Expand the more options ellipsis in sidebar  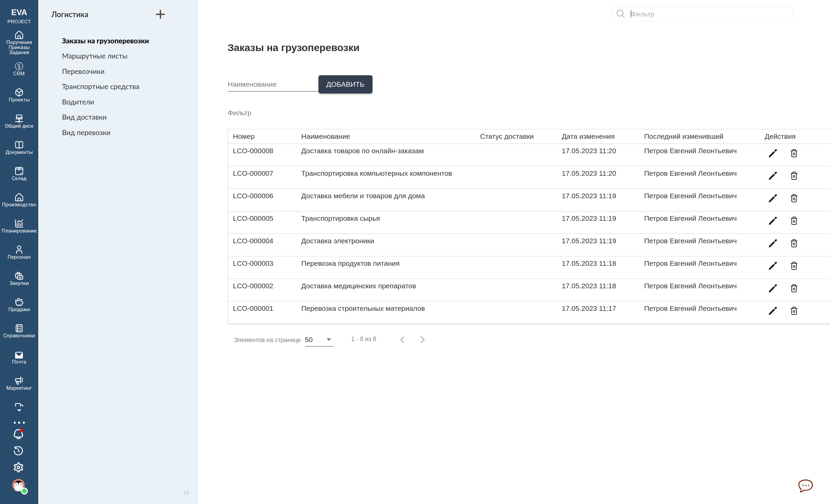19,422
